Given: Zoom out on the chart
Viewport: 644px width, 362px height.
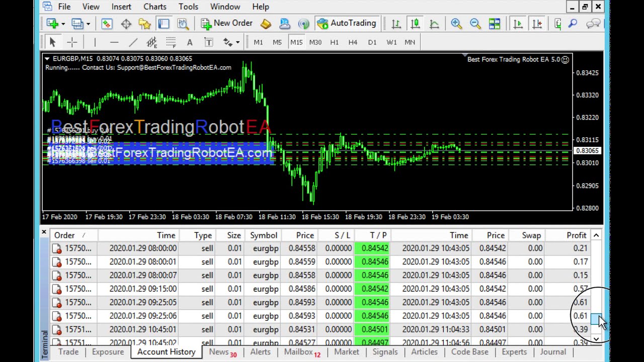Looking at the screenshot, I should point(475,23).
